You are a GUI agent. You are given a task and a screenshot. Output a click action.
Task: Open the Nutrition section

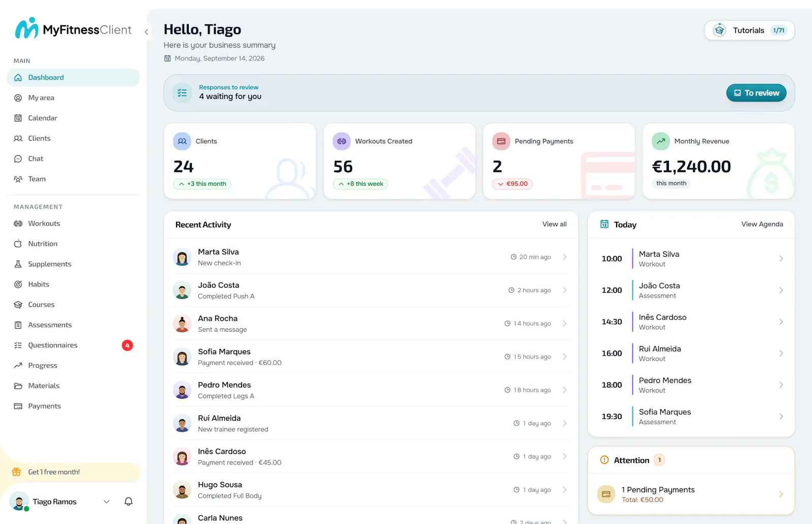click(73, 244)
